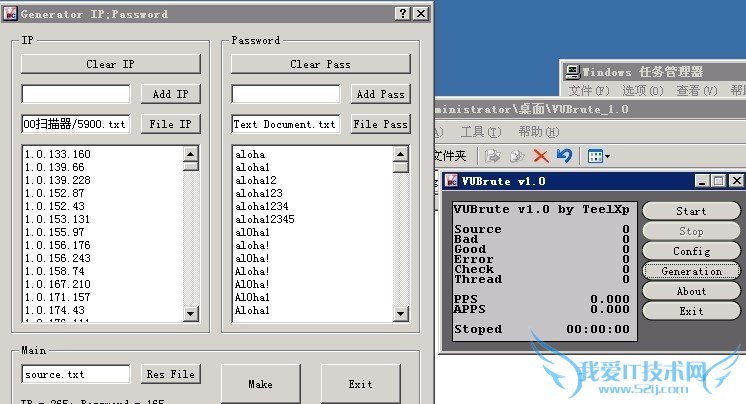Click the blue Undo arrow Explorer toolbar icon
The width and height of the screenshot is (746, 404).
pyautogui.click(x=564, y=156)
